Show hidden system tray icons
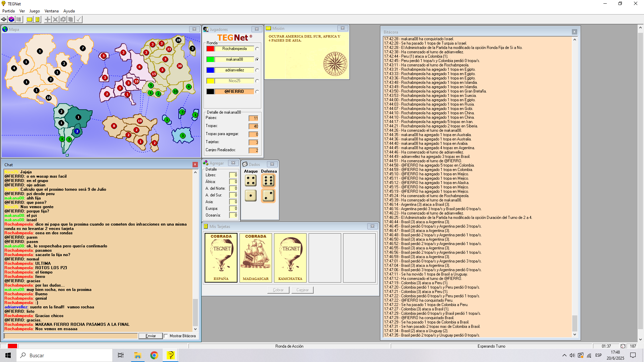This screenshot has height=362, width=644. coord(565,355)
